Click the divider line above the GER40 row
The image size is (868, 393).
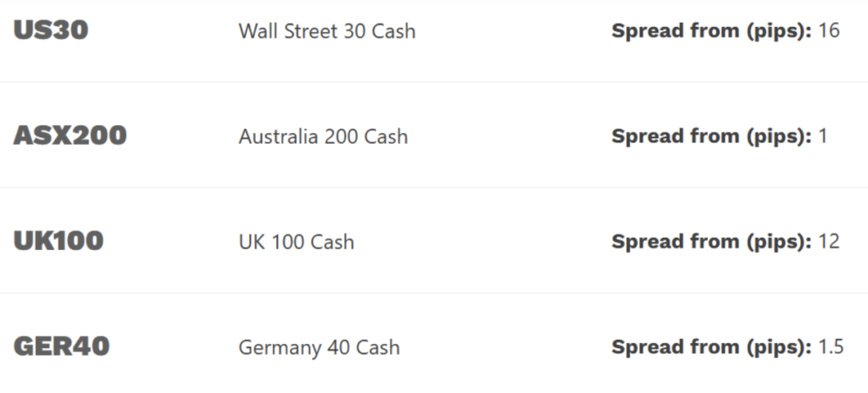[434, 293]
